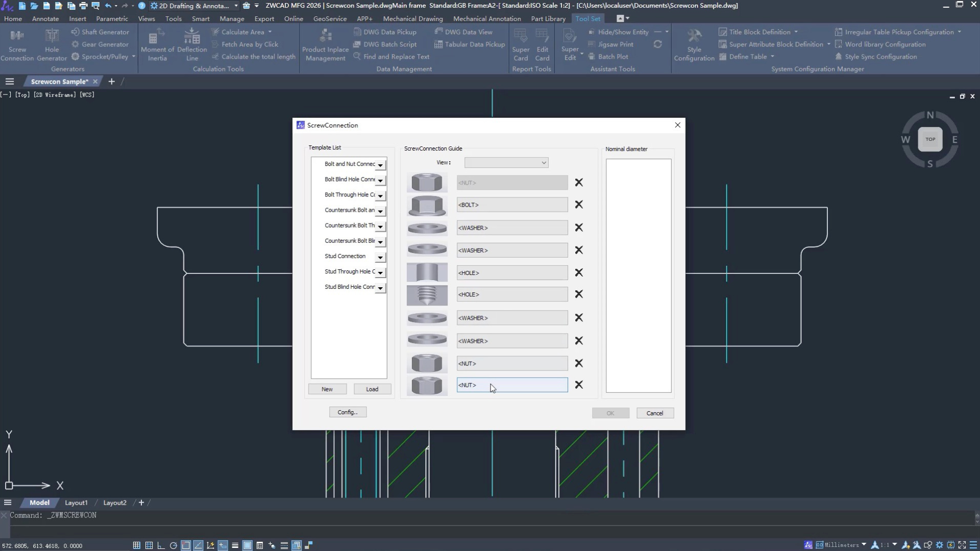This screenshot has height=551, width=980.
Task: Remove the BOLT component with X icon
Action: click(579, 205)
